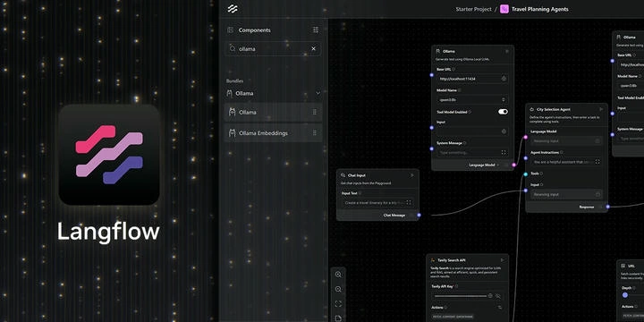Click the globe icon in Base URL field

coord(504,79)
